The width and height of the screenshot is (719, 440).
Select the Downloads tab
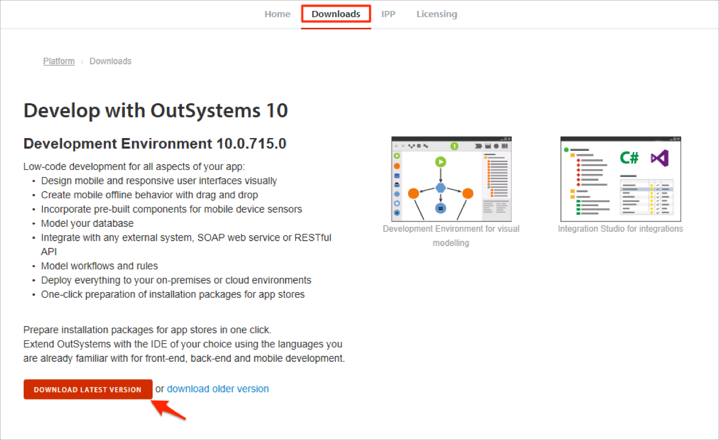[336, 14]
